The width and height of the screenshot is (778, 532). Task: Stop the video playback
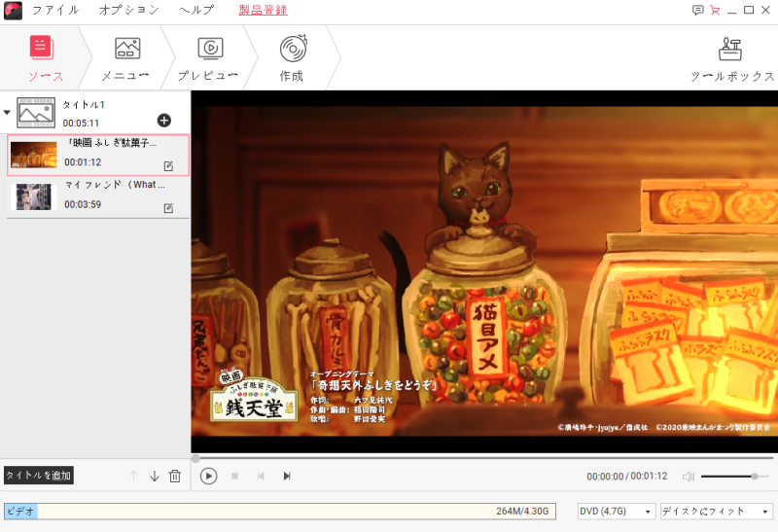pos(234,477)
